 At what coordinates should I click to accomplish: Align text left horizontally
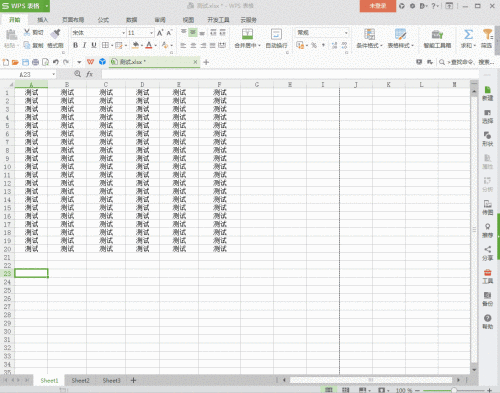[183, 45]
